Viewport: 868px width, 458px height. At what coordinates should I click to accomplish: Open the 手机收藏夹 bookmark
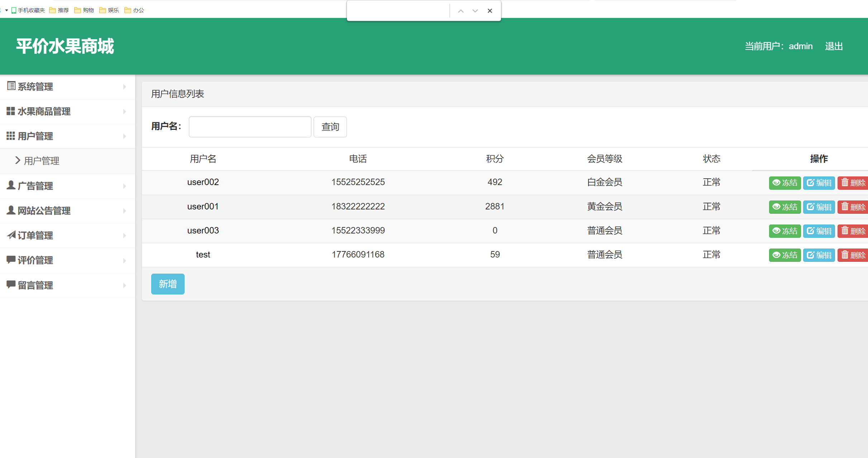28,10
